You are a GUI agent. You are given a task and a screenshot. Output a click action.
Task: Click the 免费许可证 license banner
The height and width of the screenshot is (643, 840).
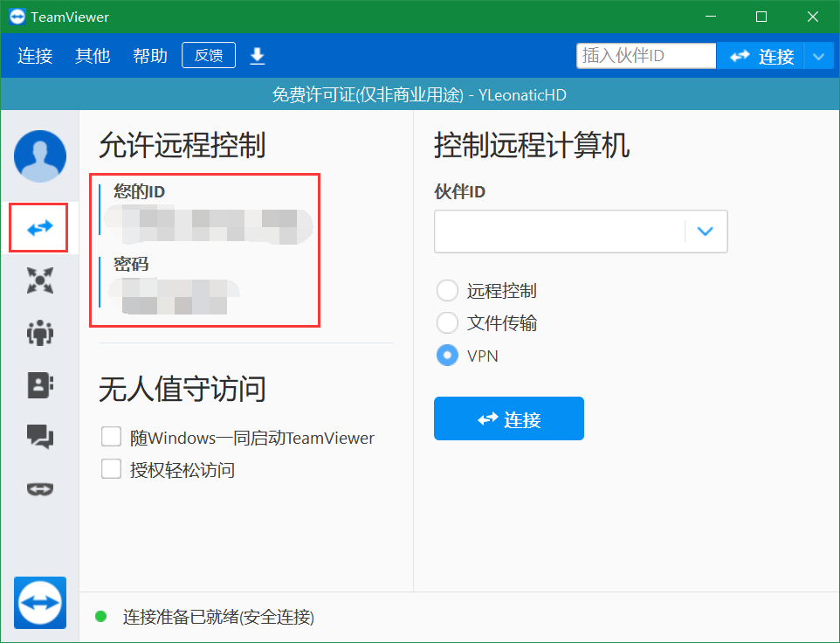420,94
